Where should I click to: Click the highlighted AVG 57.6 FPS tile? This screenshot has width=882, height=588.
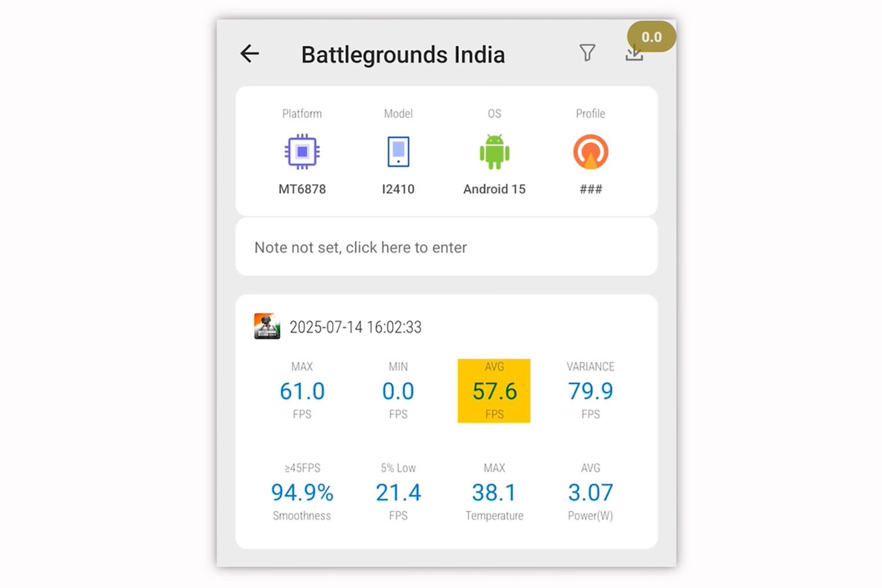494,391
